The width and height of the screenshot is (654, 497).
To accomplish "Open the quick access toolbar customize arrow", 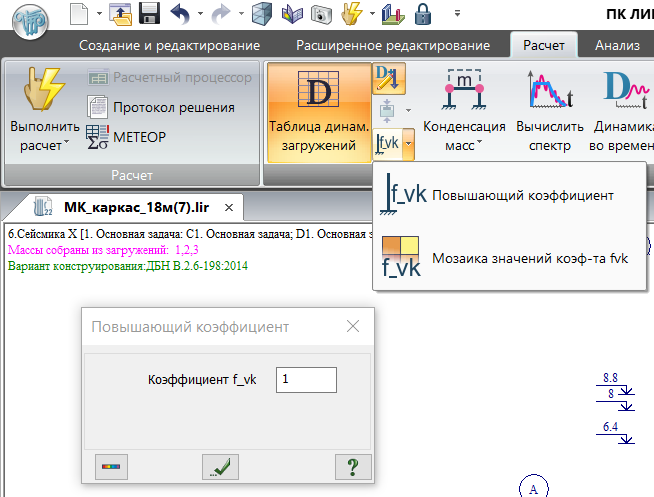I will (x=457, y=15).
